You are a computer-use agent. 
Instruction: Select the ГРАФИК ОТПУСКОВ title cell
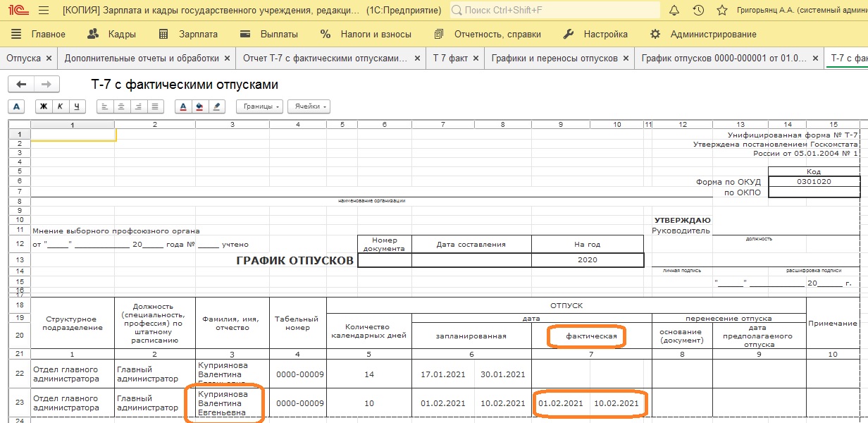point(295,260)
